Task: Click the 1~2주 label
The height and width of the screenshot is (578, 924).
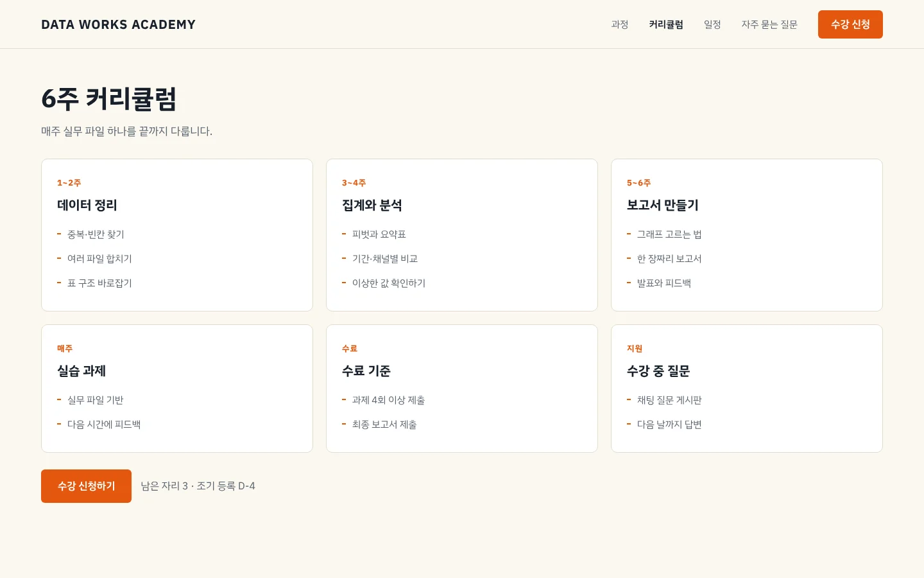Action: tap(69, 183)
